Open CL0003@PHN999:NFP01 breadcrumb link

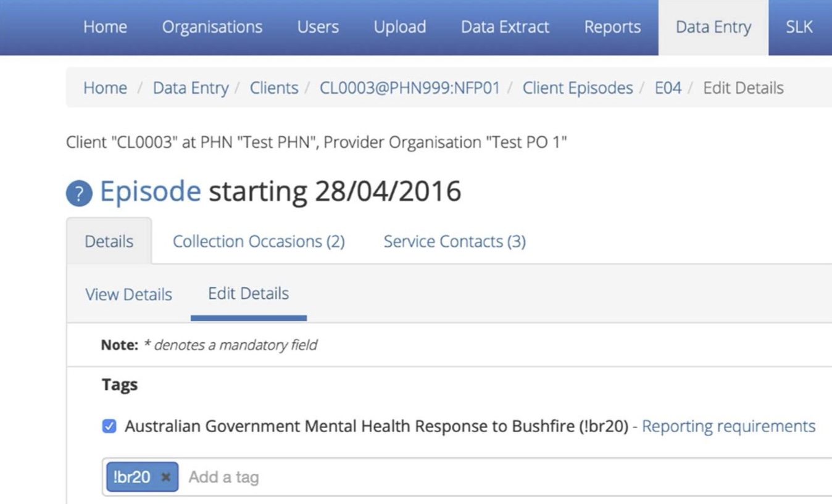tap(410, 88)
